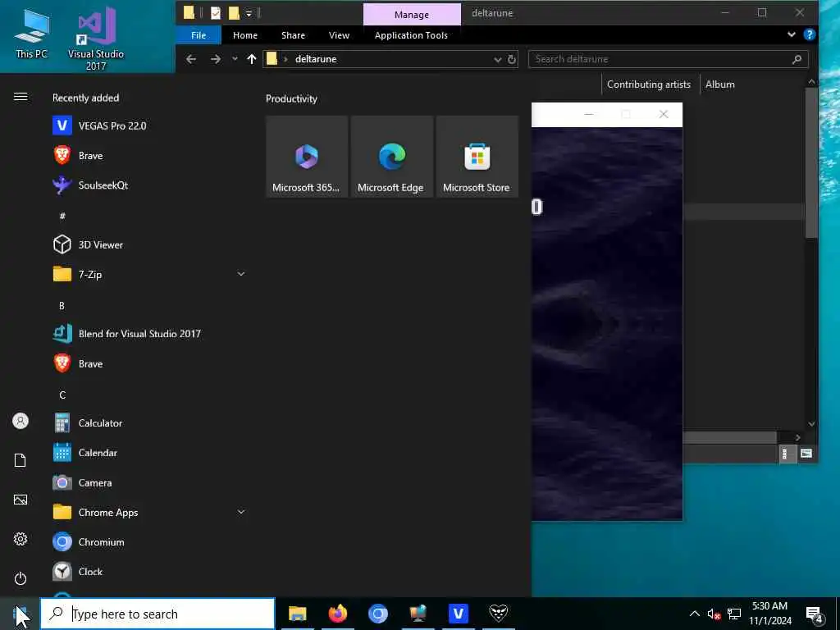Open the Application Tools tab

tap(412, 35)
